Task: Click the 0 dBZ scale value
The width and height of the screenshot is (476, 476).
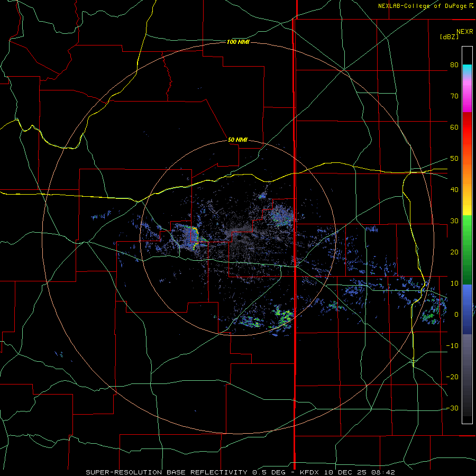Action: [456, 315]
